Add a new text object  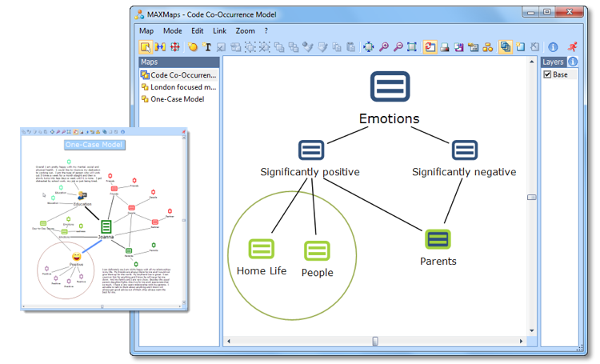coord(207,47)
